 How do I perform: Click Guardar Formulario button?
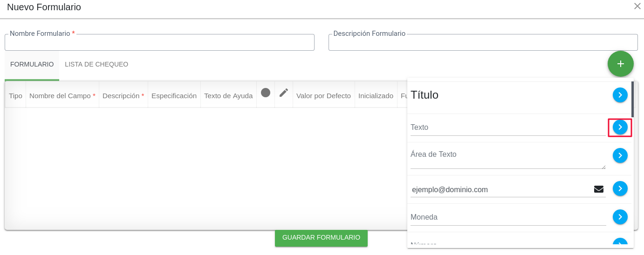[321, 237]
